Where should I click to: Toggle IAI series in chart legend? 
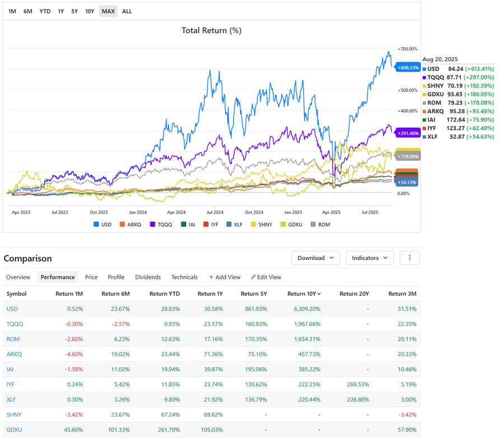coord(188,225)
